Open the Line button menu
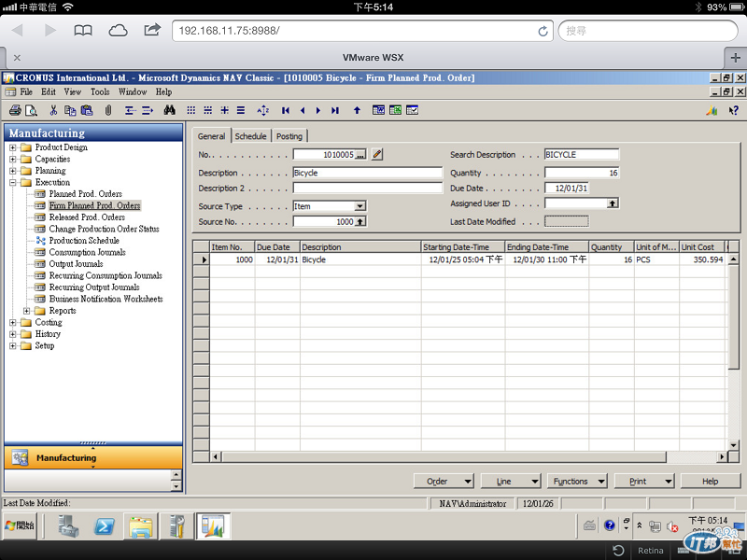This screenshot has width=747, height=560. pyautogui.click(x=511, y=482)
